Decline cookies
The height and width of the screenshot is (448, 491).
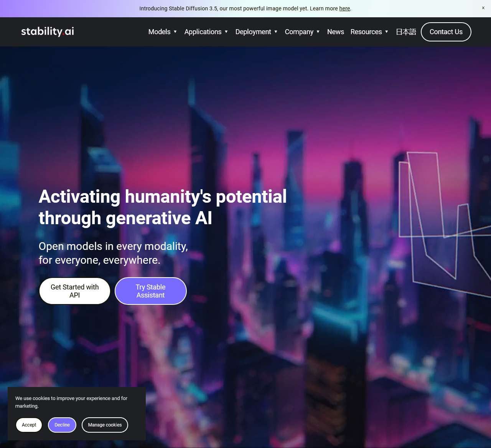click(x=62, y=425)
